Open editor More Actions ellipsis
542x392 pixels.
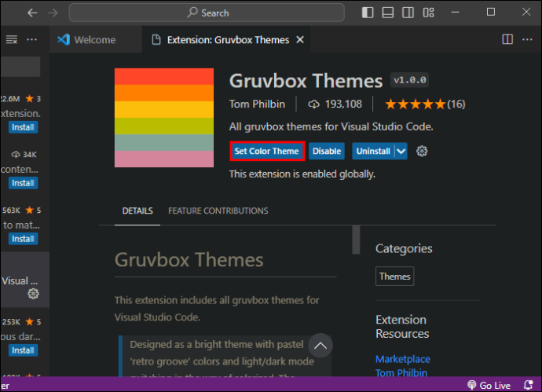(527, 39)
